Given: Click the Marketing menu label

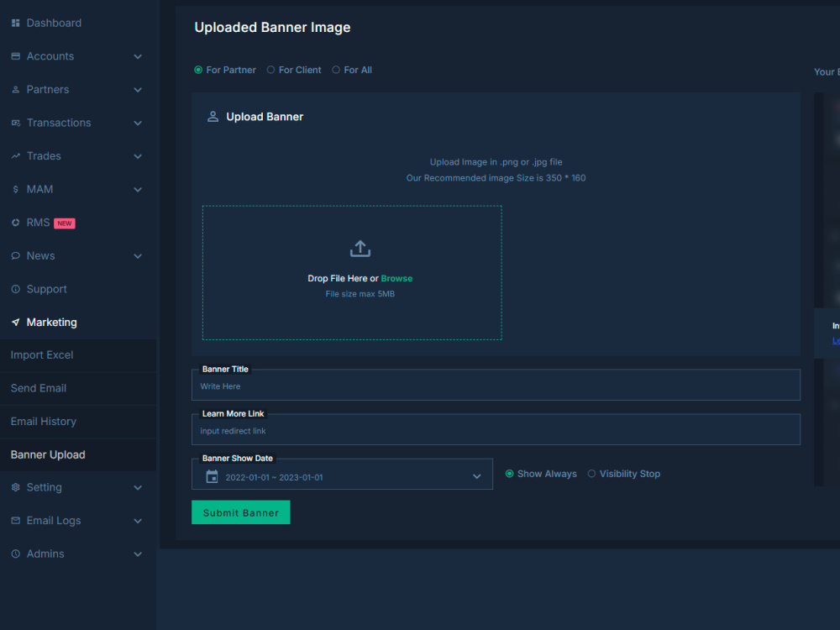Looking at the screenshot, I should 51,322.
